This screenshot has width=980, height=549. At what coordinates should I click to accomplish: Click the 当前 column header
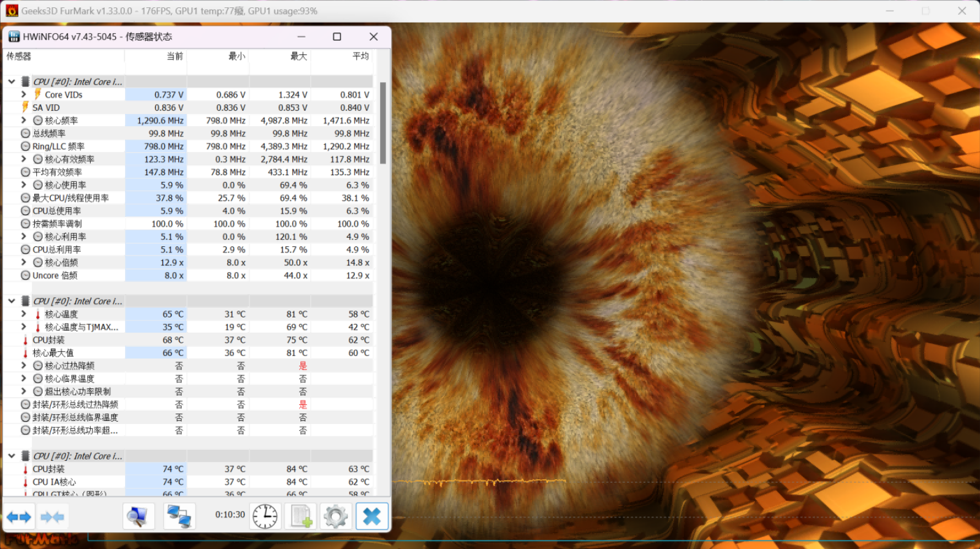pos(156,56)
